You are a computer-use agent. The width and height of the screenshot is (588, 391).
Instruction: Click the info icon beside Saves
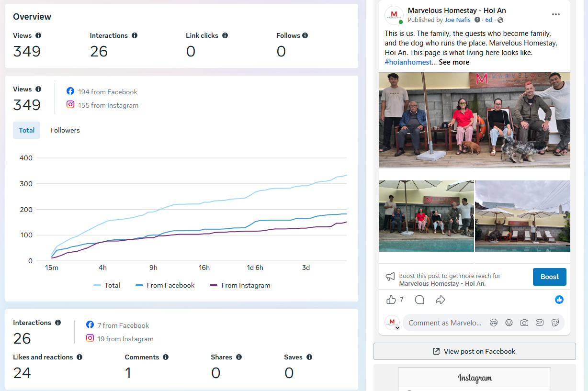pyautogui.click(x=309, y=357)
